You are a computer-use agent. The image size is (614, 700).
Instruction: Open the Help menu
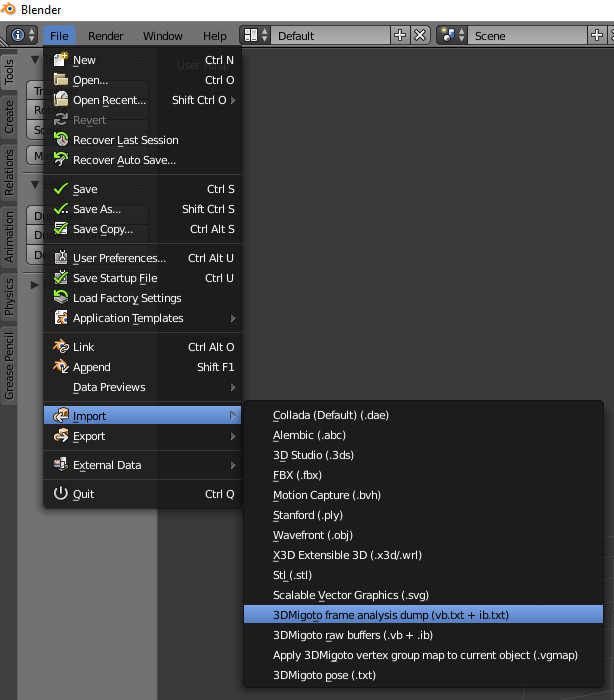point(215,36)
